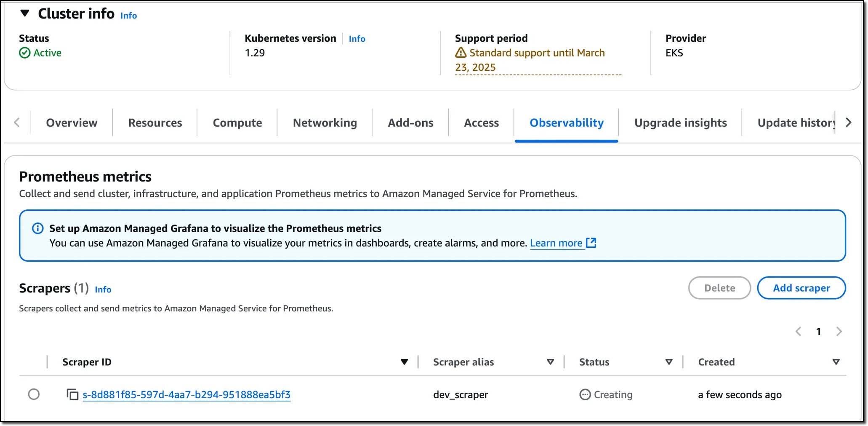Open the s-8d881f85 scraper details link
The image size is (868, 426).
click(186, 394)
